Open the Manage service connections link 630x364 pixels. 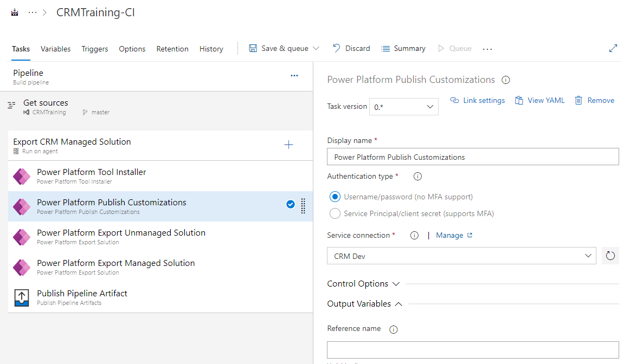454,235
